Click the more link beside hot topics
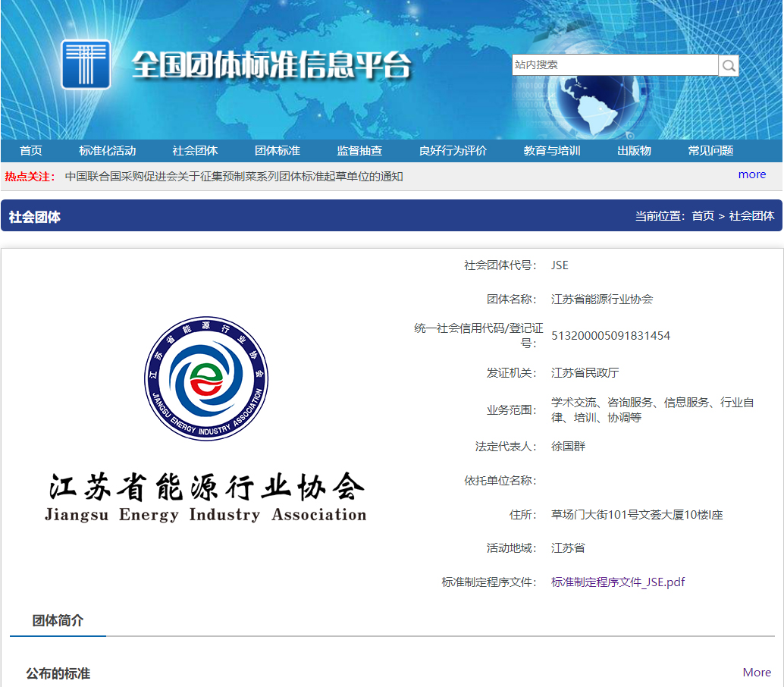The height and width of the screenshot is (687, 784). pos(751,174)
